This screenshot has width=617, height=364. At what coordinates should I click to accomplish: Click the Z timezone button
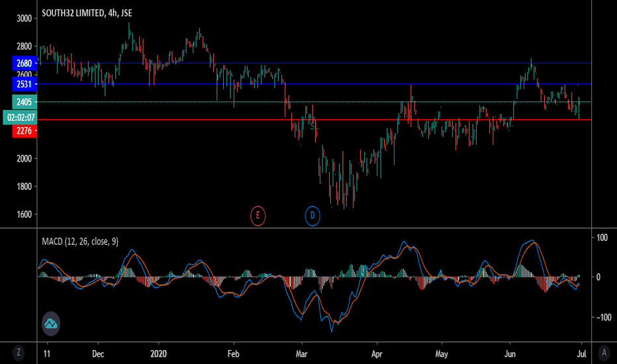coord(18,353)
